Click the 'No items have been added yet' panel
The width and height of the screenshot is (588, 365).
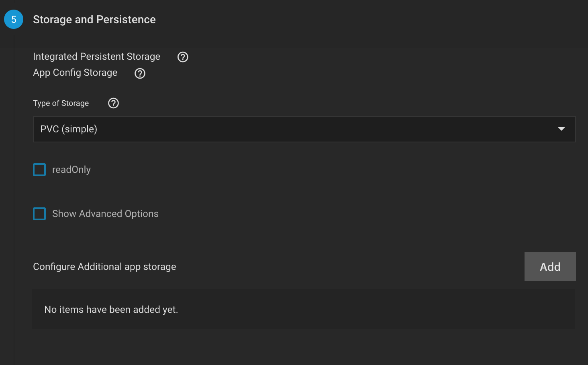(x=303, y=310)
